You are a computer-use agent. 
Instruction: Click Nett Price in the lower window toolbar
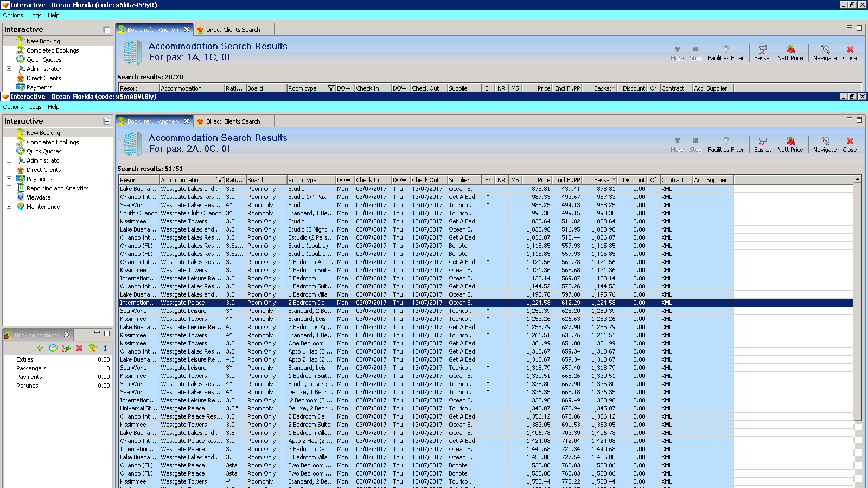point(790,144)
